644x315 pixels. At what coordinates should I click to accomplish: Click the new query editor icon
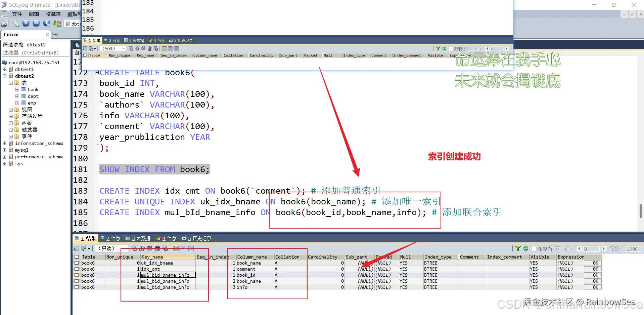[x=16, y=23]
